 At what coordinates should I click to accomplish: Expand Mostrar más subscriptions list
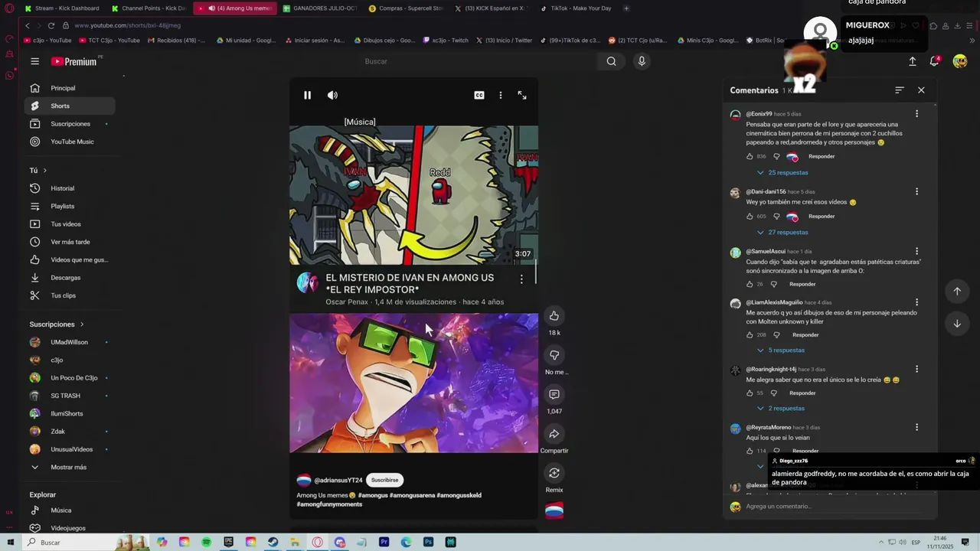[x=70, y=467]
